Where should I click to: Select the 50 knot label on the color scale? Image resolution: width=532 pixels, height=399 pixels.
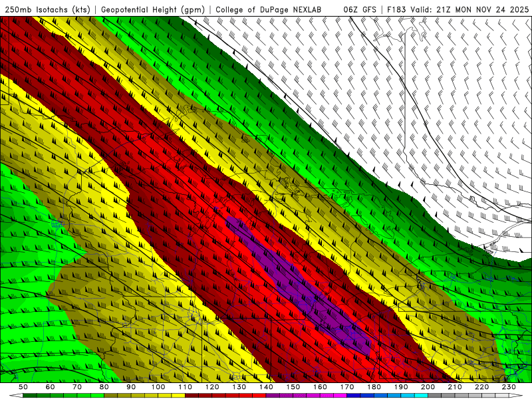(x=23, y=387)
